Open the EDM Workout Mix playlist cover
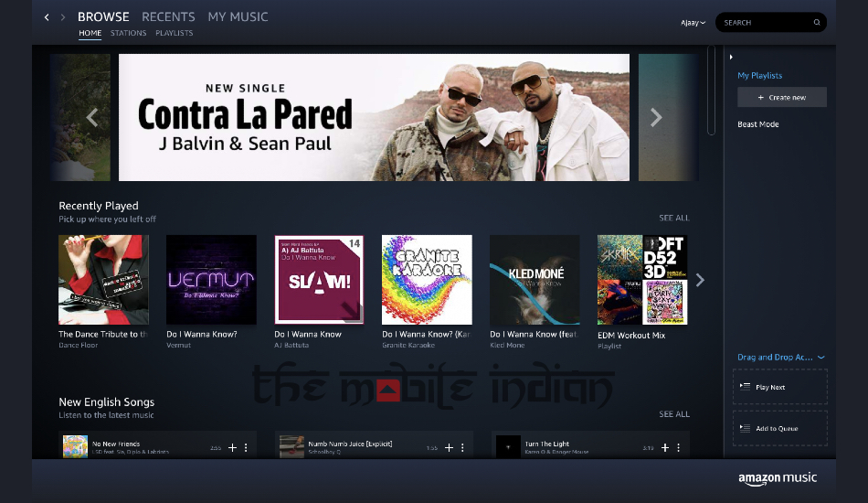Viewport: 868px width, 503px height. [642, 280]
